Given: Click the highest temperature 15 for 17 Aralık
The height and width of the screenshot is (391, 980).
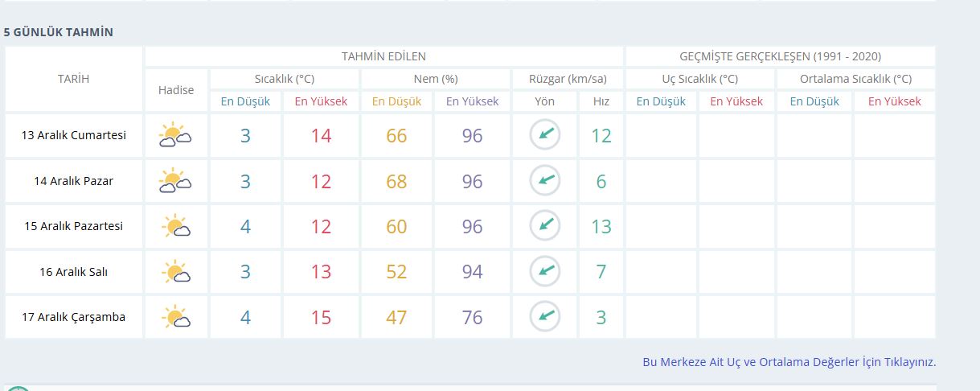Looking at the screenshot, I should pos(321,318).
